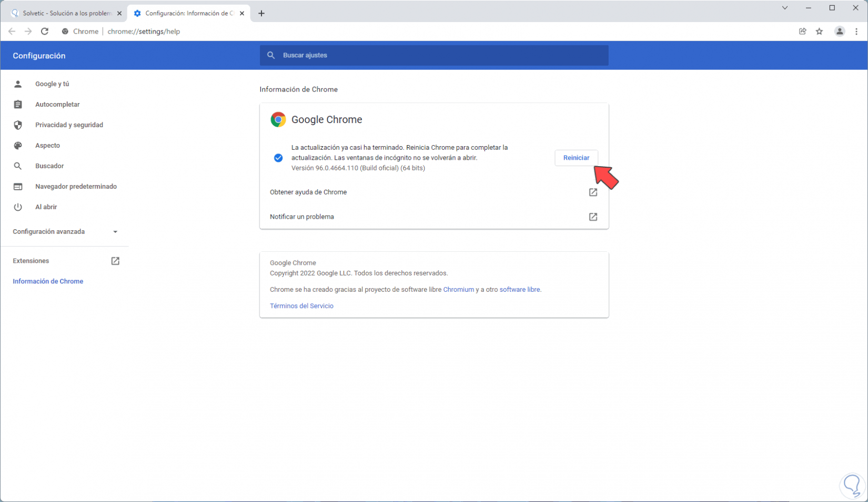868x502 pixels.
Task: Maximize the Chrome window
Action: point(832,8)
